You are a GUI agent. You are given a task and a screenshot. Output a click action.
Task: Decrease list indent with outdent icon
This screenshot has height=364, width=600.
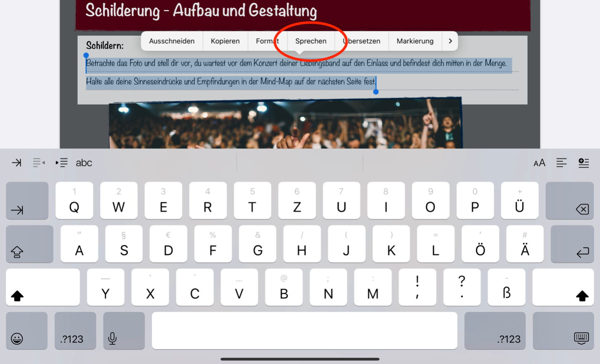(39, 163)
